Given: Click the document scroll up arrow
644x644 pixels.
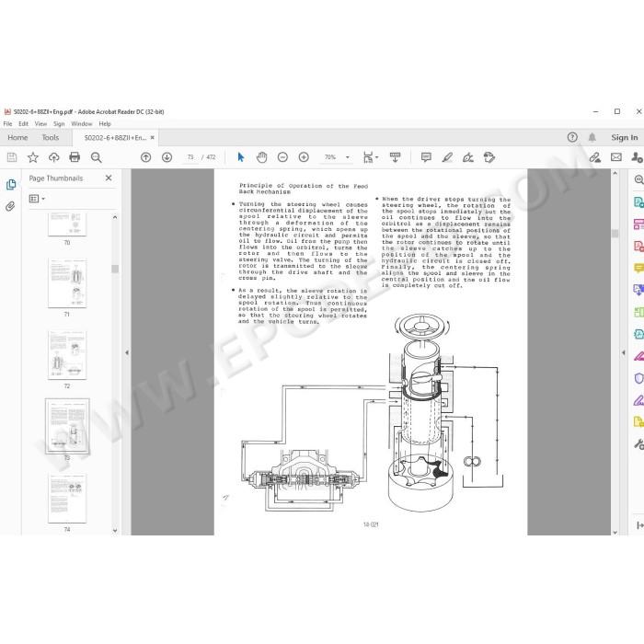Looking at the screenshot, I should (615, 173).
